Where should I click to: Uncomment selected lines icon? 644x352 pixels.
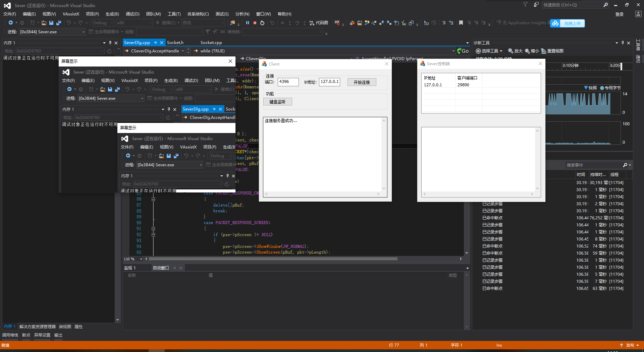point(451,23)
